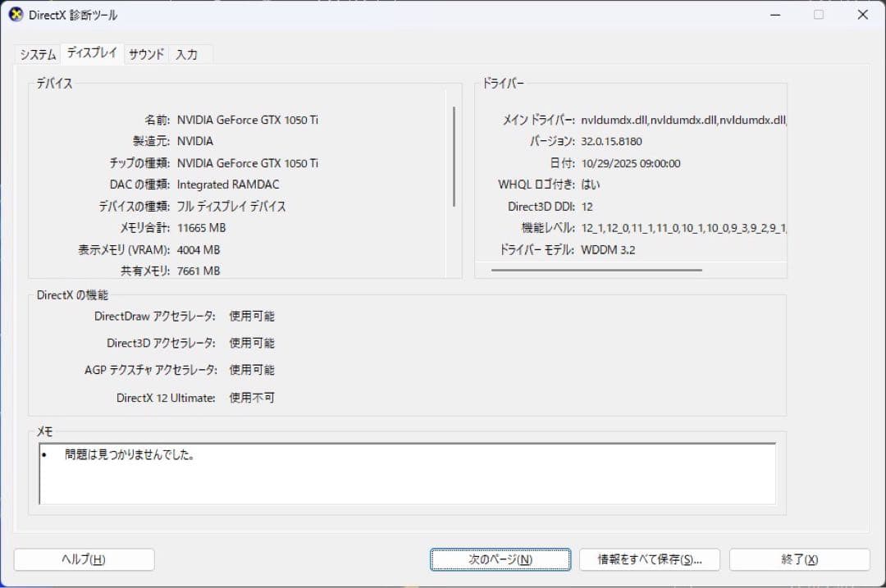Go to 次のページ(N)
This screenshot has width=886, height=588.
click(500, 559)
